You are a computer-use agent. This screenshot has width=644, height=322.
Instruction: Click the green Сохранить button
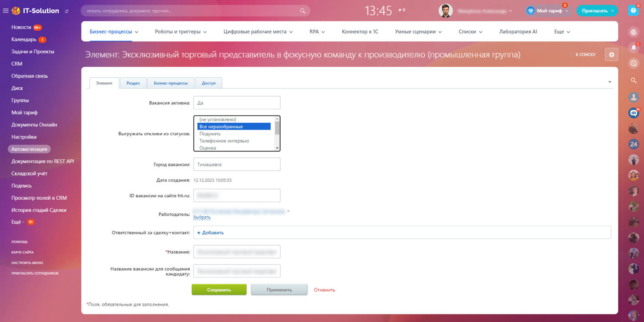(219, 290)
